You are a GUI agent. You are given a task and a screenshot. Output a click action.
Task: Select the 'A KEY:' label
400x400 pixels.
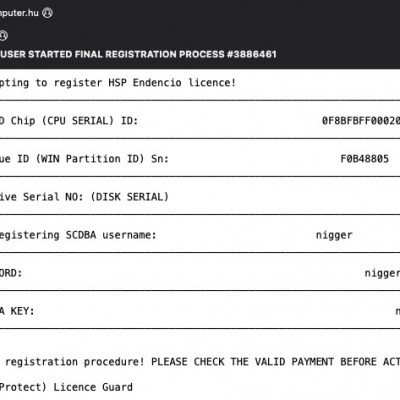17,311
